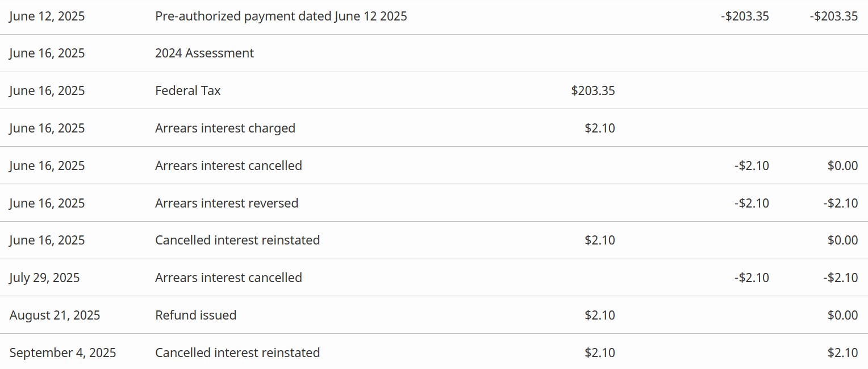The height and width of the screenshot is (369, 868).
Task: Select the August 21, 2025 date cell
Action: tap(55, 316)
